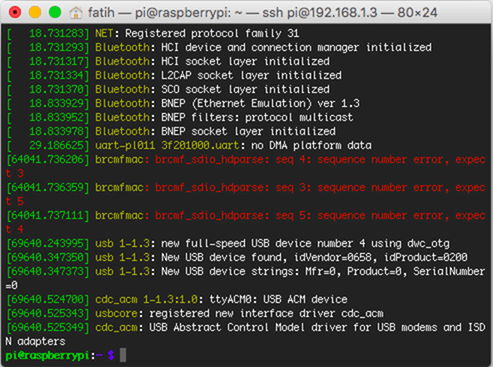Click 'HCI socket layer initialized' line
Screen dimensions: 493x367
click(x=245, y=61)
